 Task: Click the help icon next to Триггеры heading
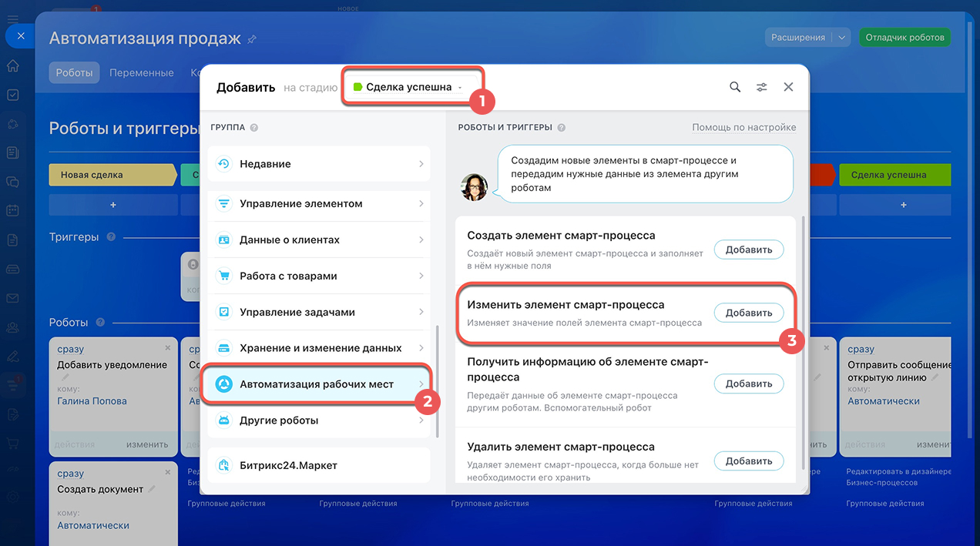[x=111, y=237]
